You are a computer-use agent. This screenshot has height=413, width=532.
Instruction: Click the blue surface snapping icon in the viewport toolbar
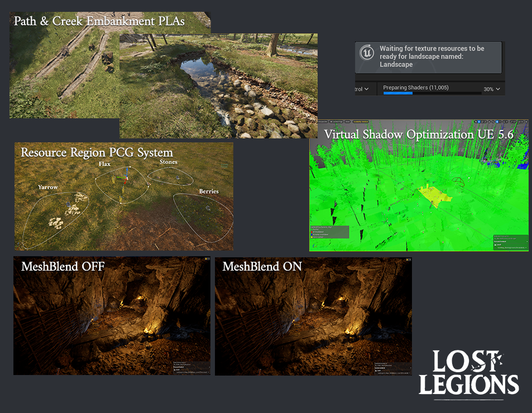(497, 122)
